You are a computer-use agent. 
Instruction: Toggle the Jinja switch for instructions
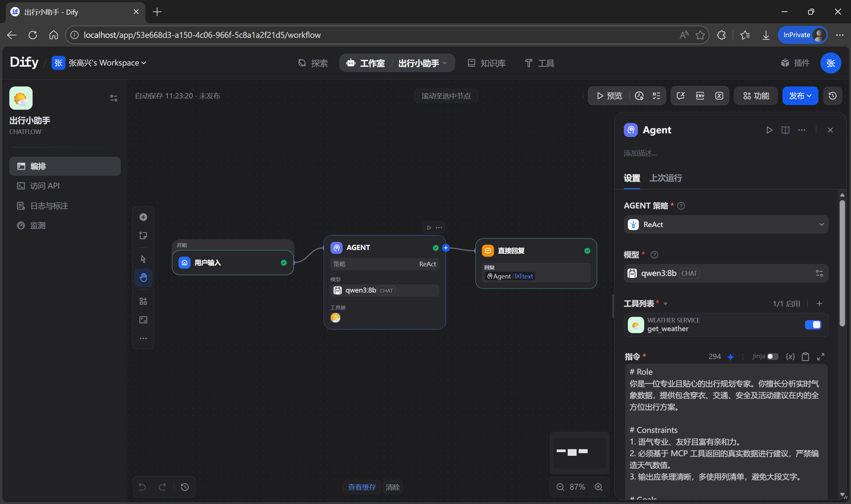point(773,356)
